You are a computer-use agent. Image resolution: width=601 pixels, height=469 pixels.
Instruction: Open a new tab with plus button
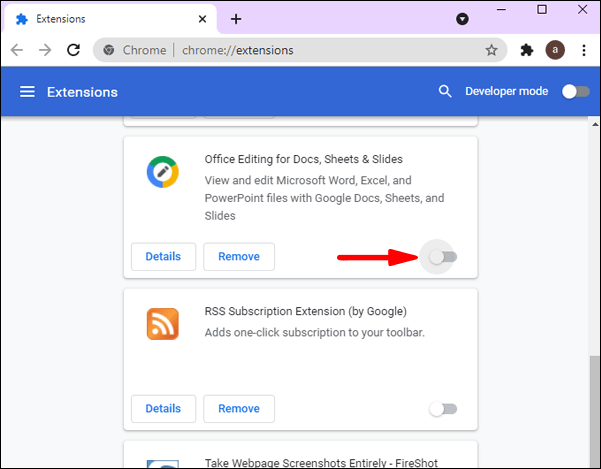click(236, 19)
